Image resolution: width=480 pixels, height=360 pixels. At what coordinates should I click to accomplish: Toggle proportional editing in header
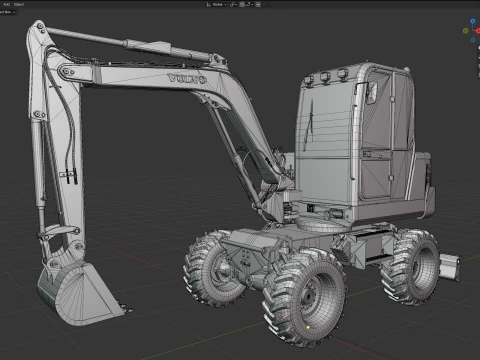tap(258, 5)
